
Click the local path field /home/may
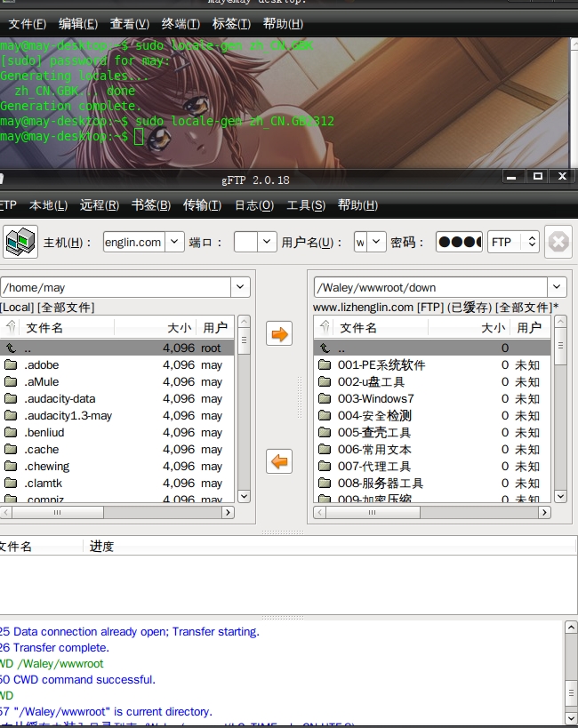click(116, 287)
